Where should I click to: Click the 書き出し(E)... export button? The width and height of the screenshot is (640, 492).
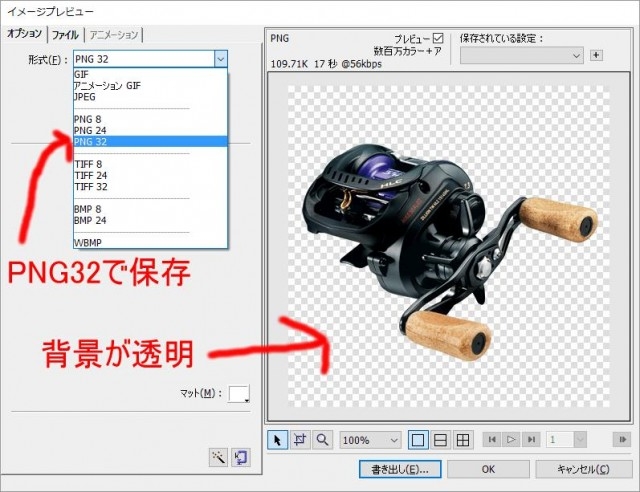(x=400, y=470)
